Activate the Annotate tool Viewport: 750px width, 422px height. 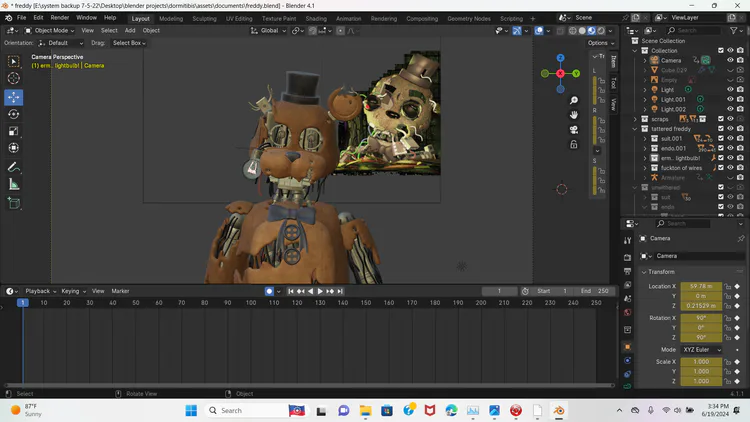click(x=13, y=167)
